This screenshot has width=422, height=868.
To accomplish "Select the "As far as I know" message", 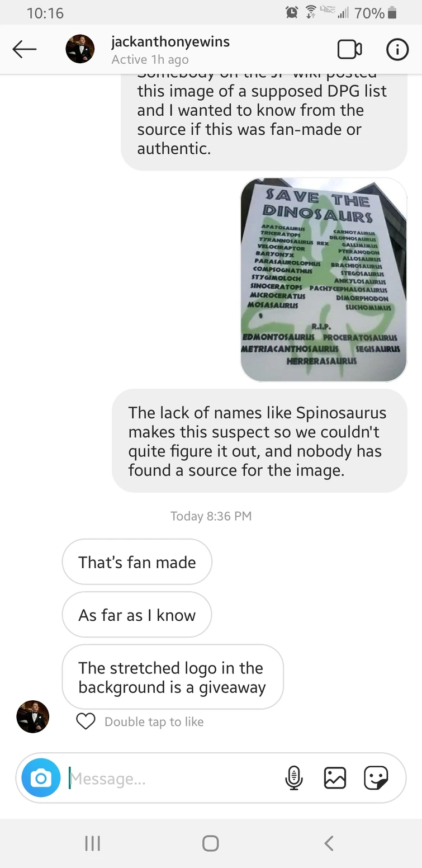I will 137,615.
